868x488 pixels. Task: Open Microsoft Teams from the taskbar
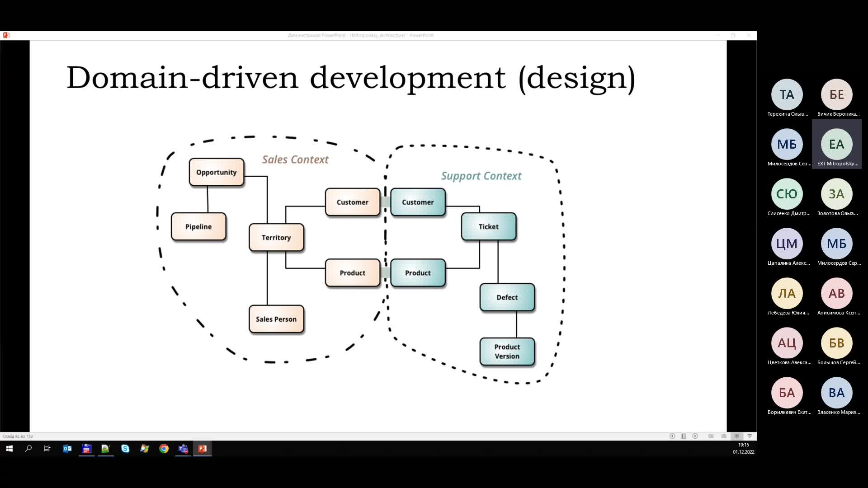[x=183, y=449]
